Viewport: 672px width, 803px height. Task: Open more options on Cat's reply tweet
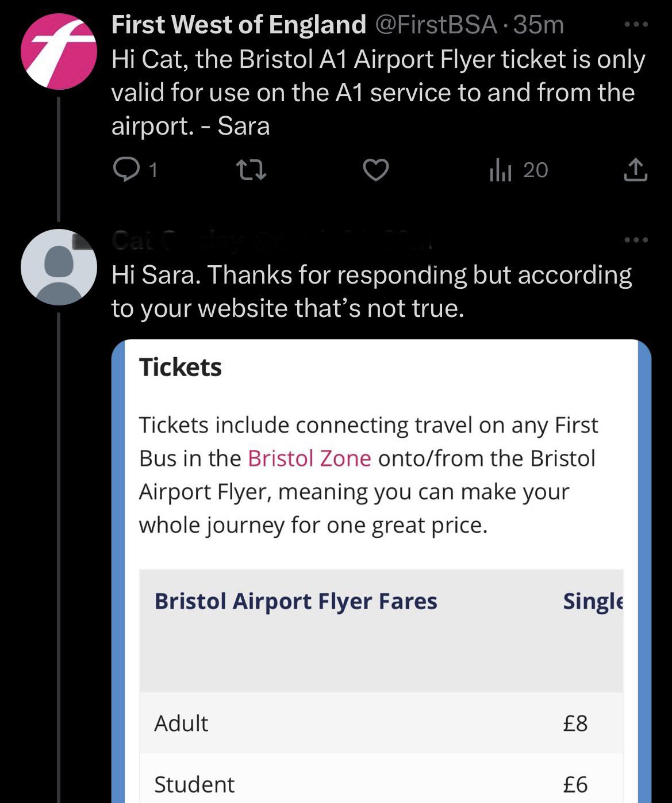point(636,239)
